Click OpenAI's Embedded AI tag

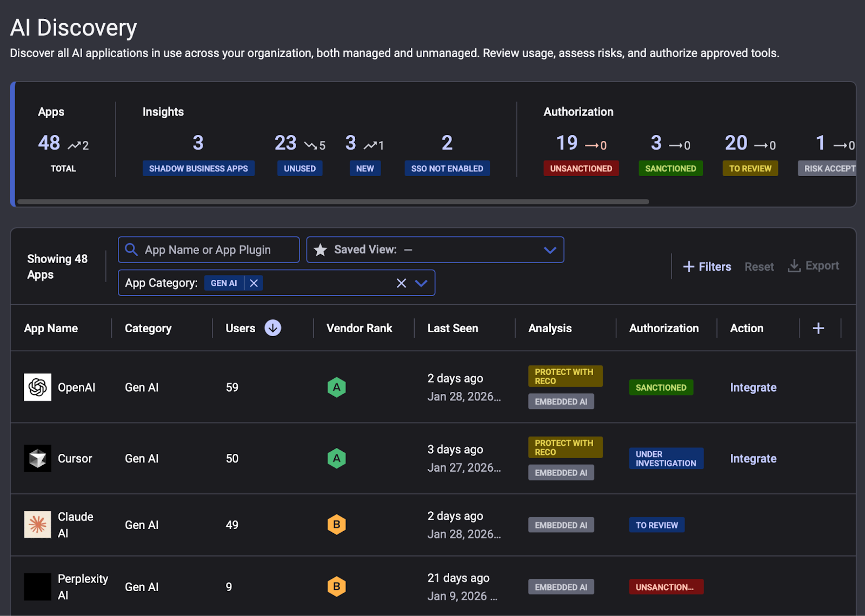[x=561, y=401]
